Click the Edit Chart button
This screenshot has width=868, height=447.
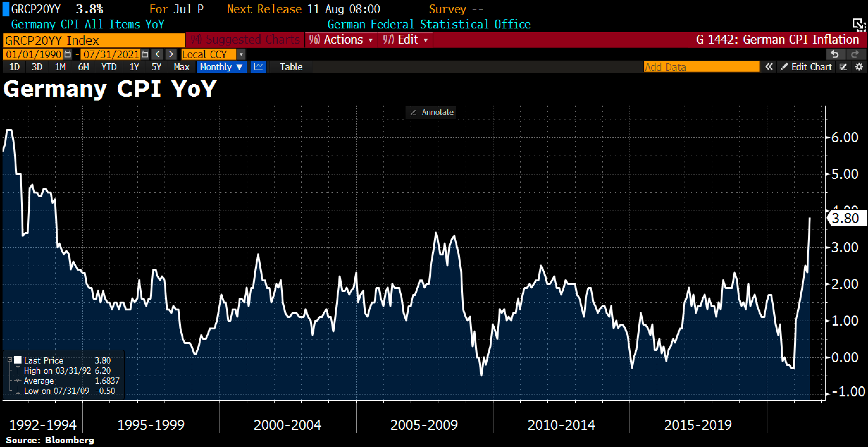click(806, 67)
